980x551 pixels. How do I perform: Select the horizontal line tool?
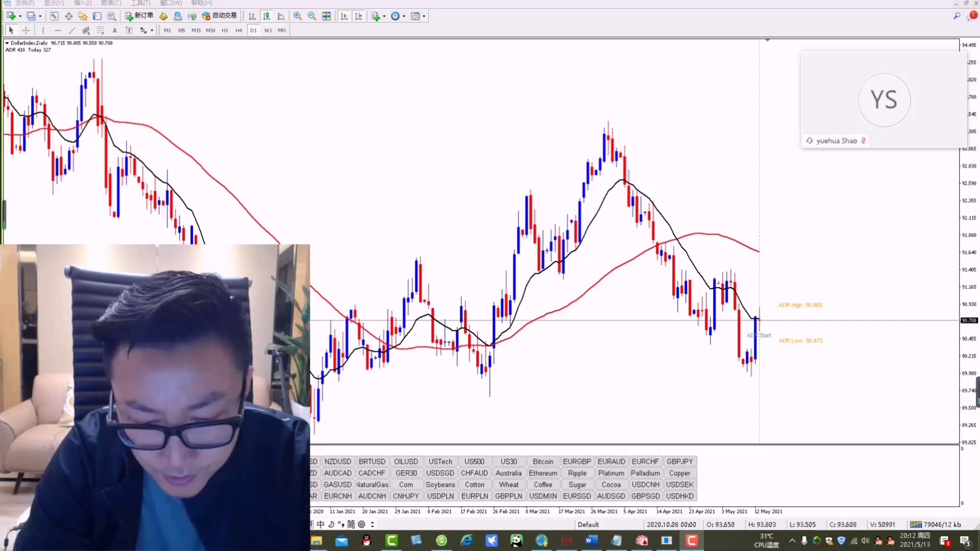tap(58, 31)
